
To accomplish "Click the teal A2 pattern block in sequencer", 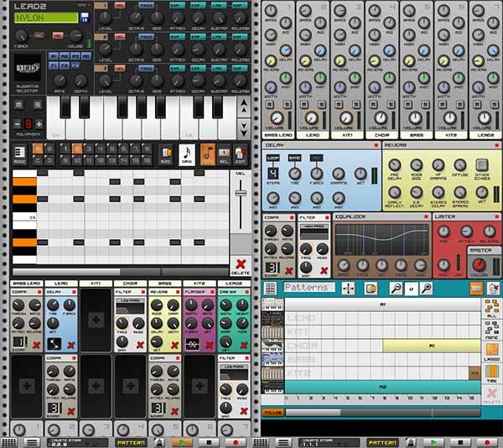I will (382, 387).
